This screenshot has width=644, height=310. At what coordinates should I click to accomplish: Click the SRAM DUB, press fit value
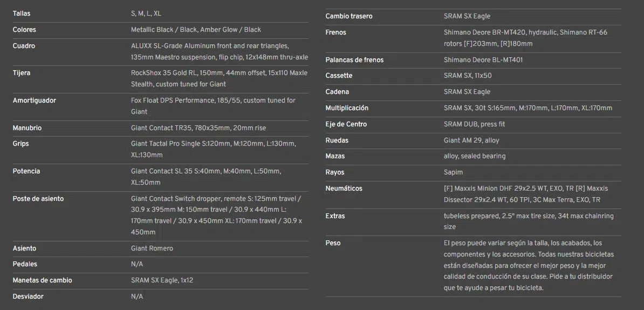tap(474, 124)
